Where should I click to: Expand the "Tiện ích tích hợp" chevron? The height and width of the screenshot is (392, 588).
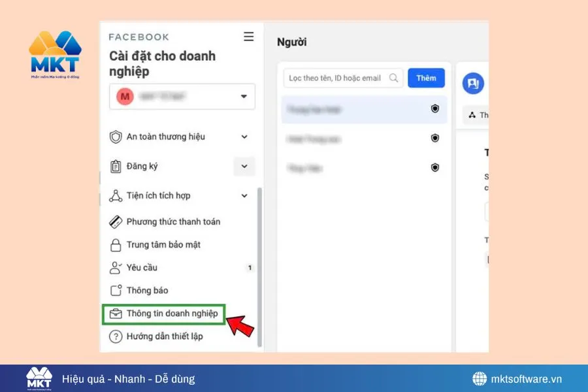click(x=244, y=195)
